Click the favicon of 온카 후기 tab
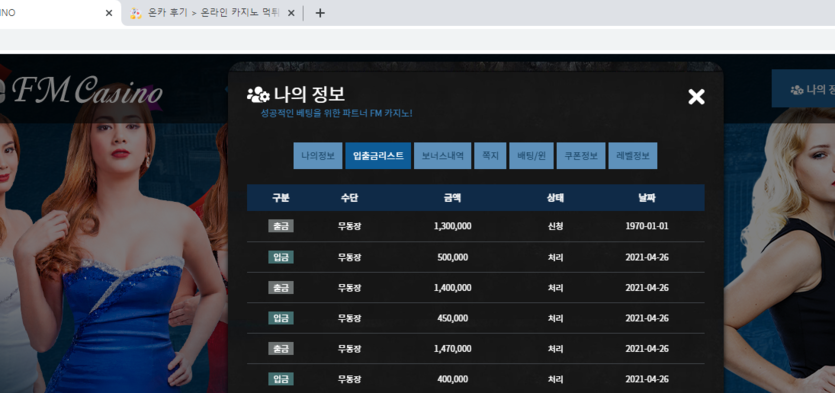 coord(136,13)
